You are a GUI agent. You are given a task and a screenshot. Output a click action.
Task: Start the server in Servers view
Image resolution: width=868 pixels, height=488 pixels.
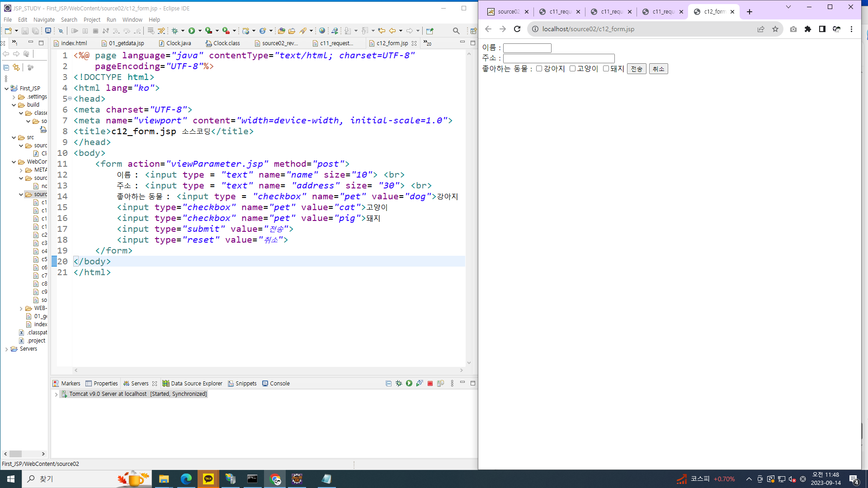coord(409,383)
